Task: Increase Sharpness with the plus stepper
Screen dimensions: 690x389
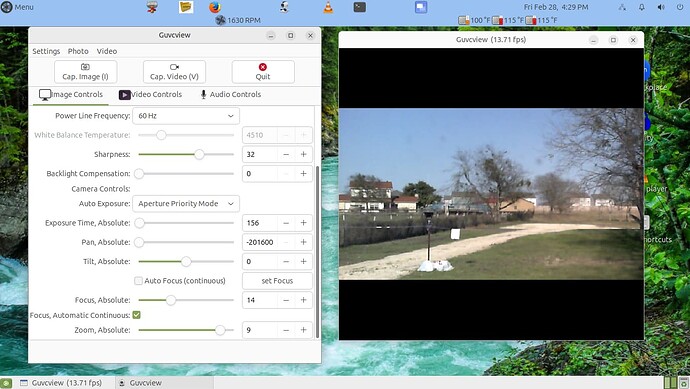Action: [x=303, y=154]
